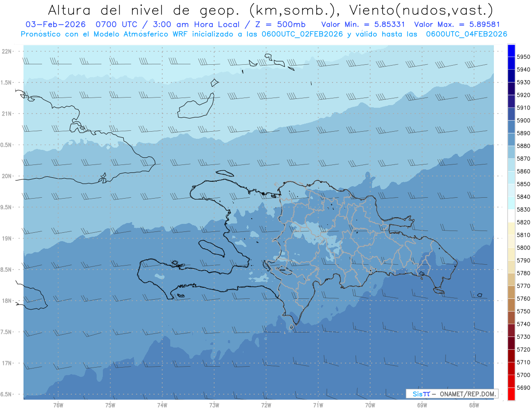Click the 69W longitude label
Screen dimensions: 532x411
[x=422, y=405]
